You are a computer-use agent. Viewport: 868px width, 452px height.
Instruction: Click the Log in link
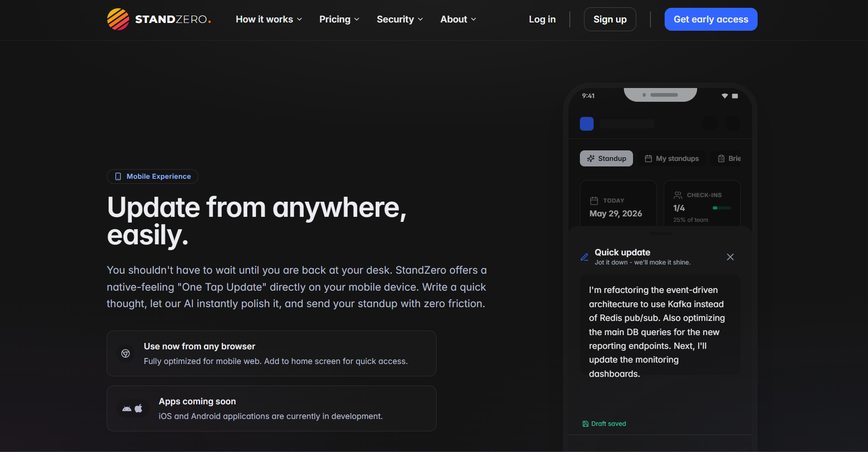[x=542, y=19]
